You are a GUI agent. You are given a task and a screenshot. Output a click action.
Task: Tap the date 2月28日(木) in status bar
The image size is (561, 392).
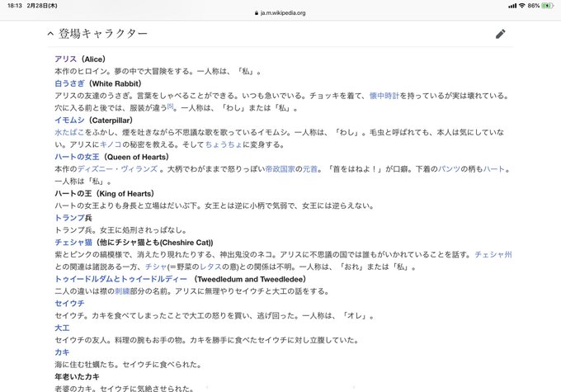(x=42, y=6)
